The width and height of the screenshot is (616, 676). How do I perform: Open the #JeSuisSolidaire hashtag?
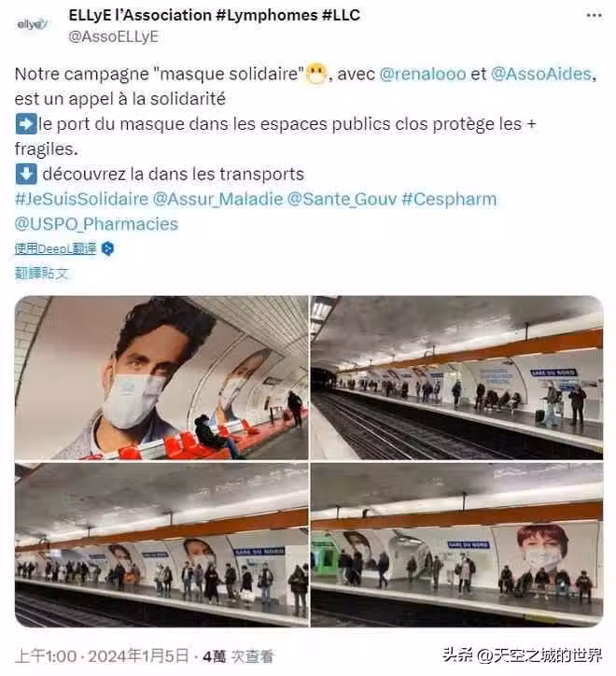pyautogui.click(x=81, y=199)
